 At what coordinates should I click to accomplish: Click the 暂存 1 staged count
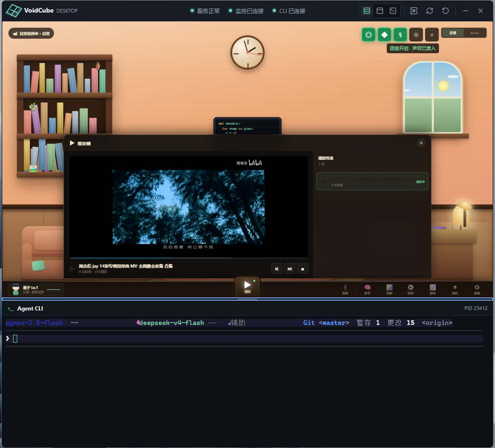tap(368, 323)
